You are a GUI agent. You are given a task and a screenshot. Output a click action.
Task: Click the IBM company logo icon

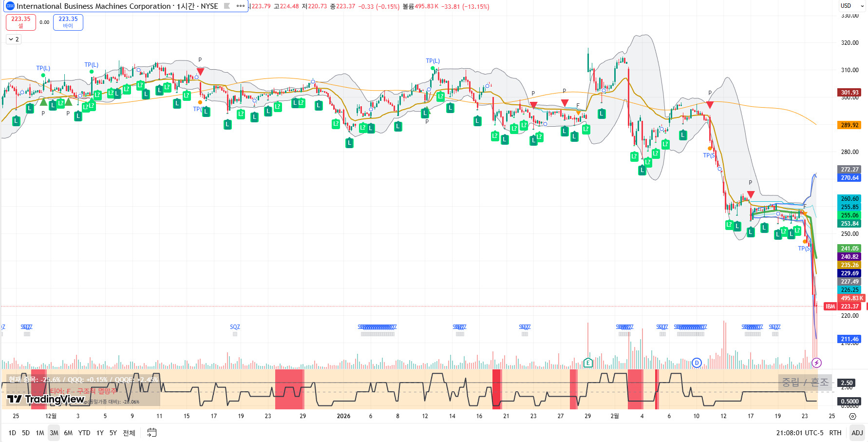click(x=10, y=6)
